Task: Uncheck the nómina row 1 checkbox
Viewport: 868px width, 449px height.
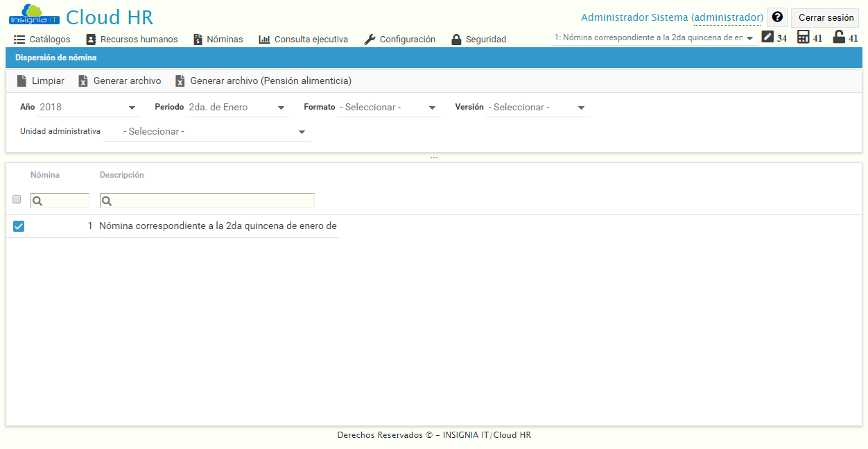Action: click(x=18, y=225)
